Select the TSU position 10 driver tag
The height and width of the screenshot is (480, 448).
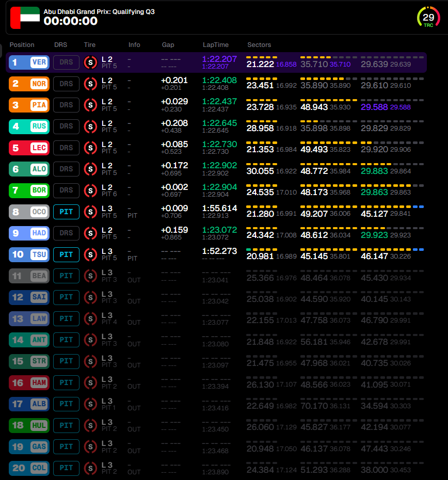coord(29,254)
